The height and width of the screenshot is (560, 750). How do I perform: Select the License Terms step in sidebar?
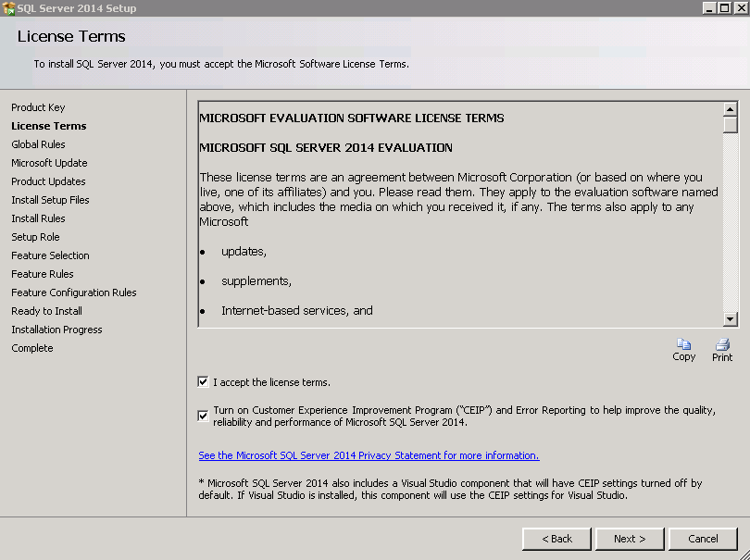click(x=49, y=126)
